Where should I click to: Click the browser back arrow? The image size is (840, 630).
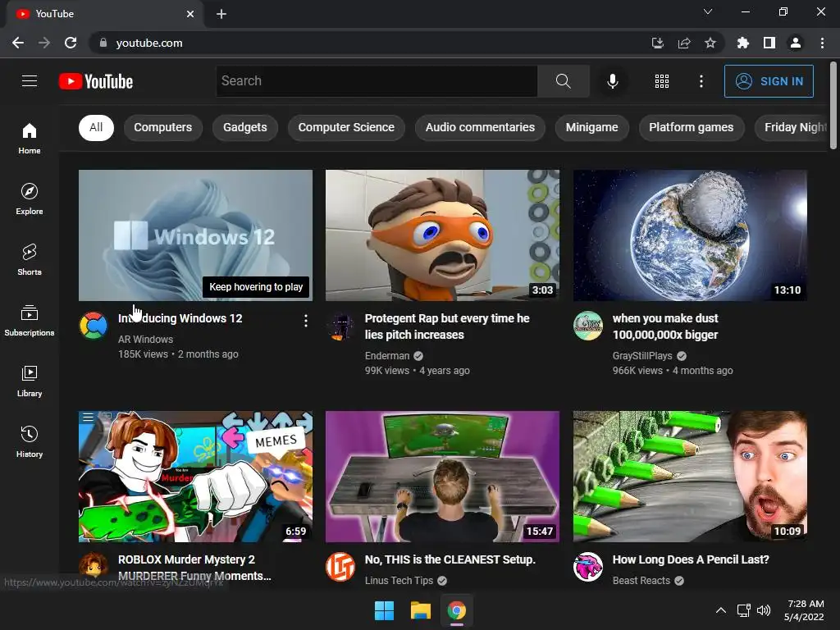tap(18, 43)
